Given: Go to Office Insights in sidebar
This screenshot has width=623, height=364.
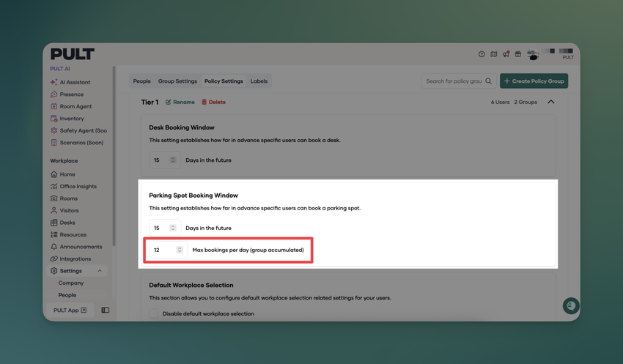Looking at the screenshot, I should [x=78, y=187].
